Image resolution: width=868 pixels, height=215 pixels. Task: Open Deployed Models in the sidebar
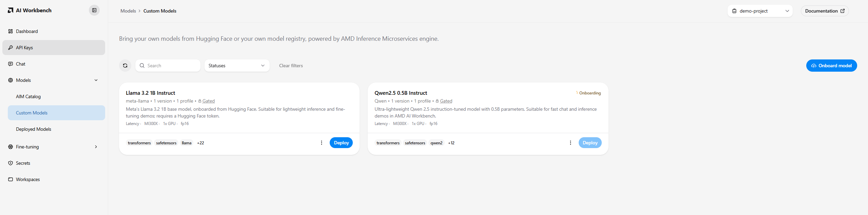point(56,129)
